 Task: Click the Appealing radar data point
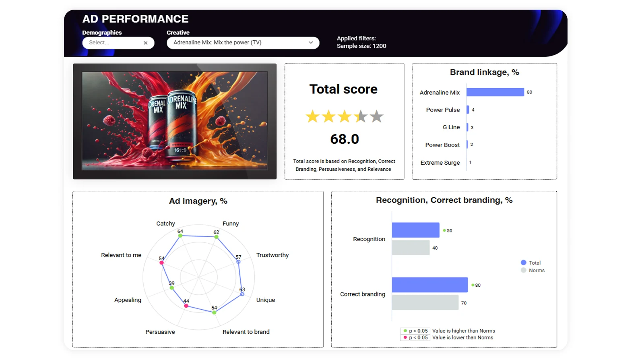point(172,288)
